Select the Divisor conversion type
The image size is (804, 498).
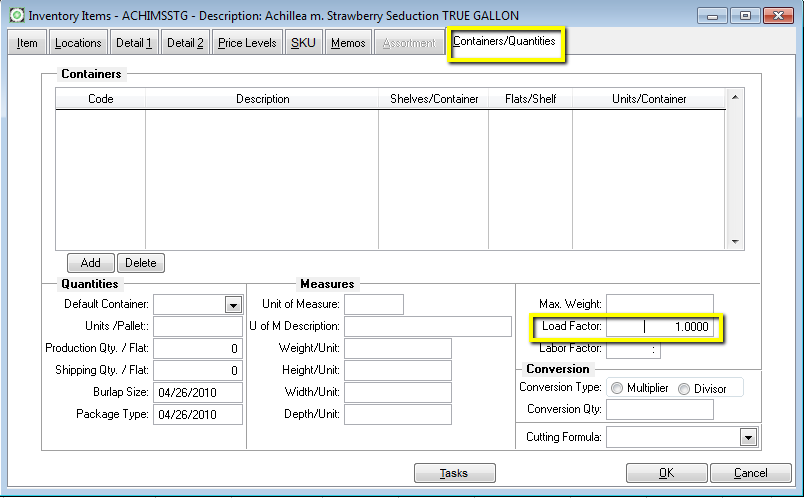pos(685,388)
